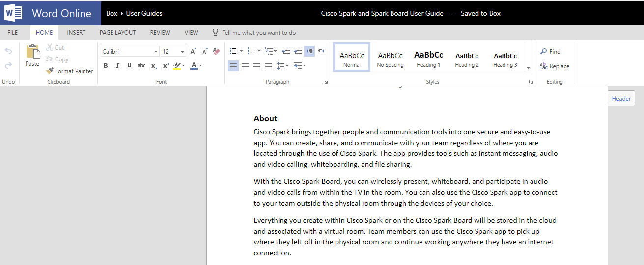Switch to the INSERT tab
644x265 pixels.
click(x=76, y=33)
